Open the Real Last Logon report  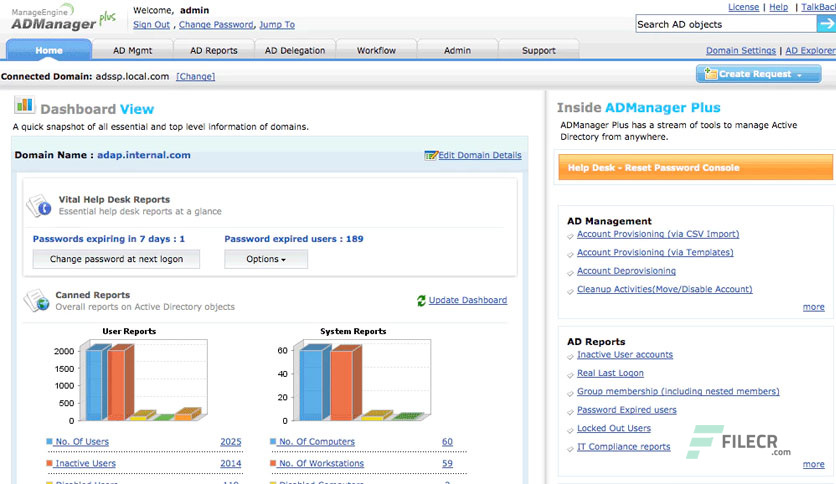[x=610, y=373]
